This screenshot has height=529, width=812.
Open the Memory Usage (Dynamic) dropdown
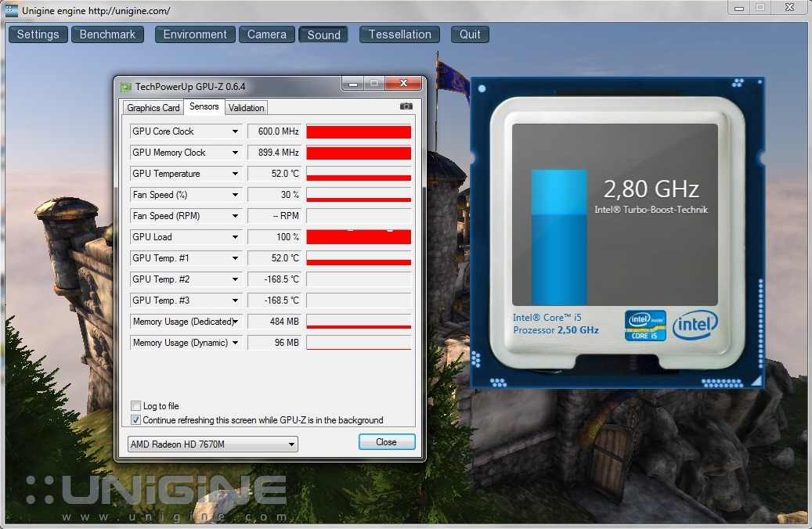[x=235, y=343]
